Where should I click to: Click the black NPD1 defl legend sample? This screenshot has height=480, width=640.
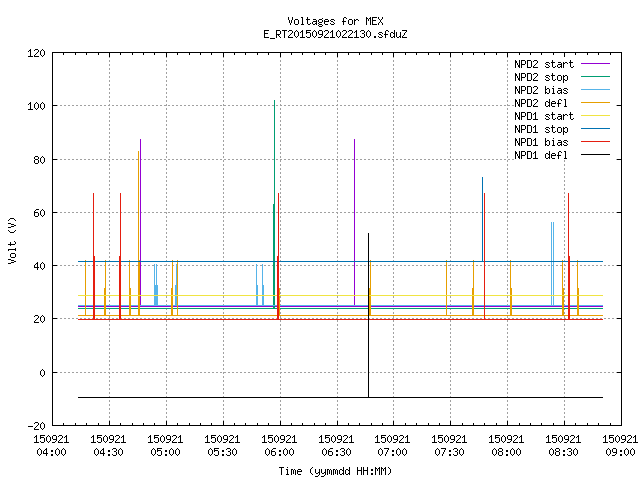[x=595, y=155]
